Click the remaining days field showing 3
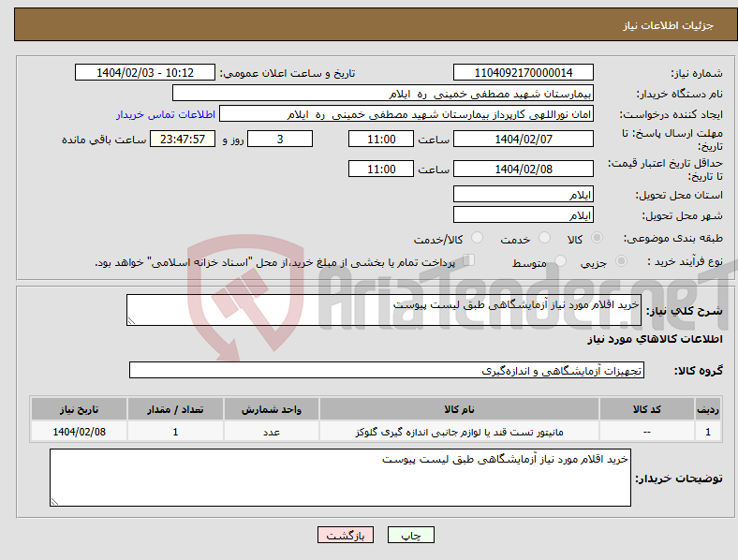This screenshot has height=560, width=738. [x=280, y=139]
